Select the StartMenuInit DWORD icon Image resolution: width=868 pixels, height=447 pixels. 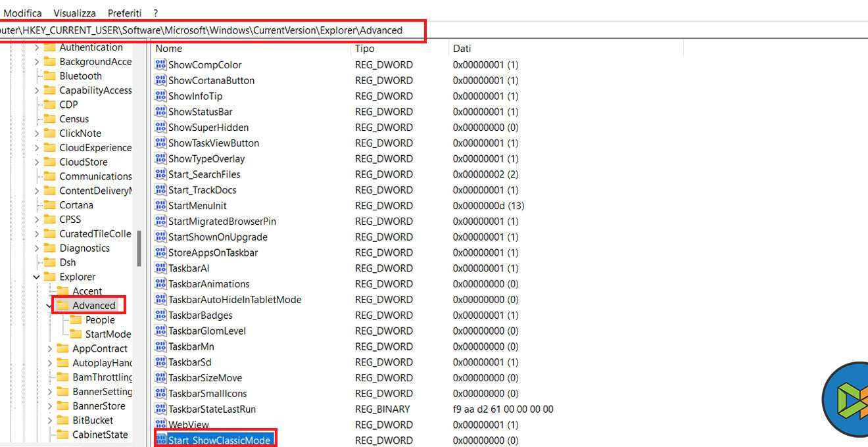(x=160, y=206)
